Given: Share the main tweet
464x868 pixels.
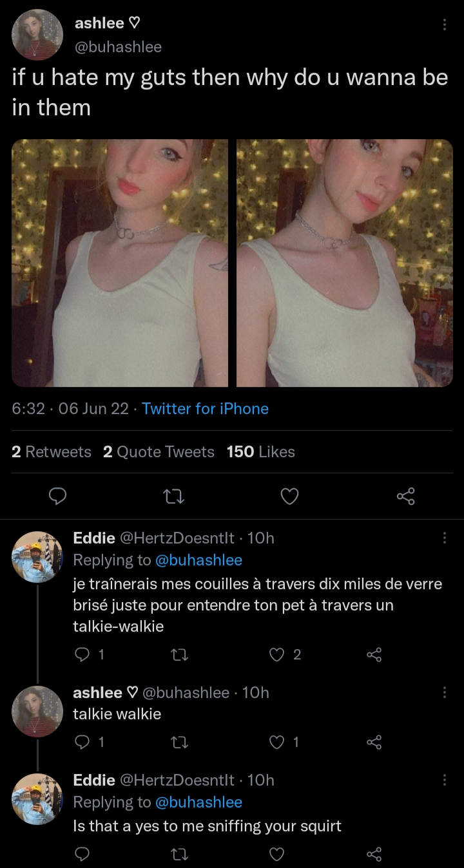Looking at the screenshot, I should click(x=405, y=496).
